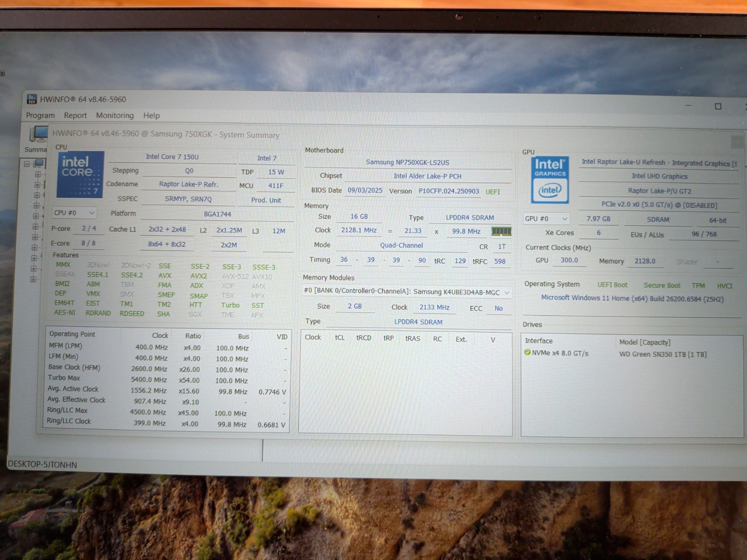Click the green memory module chip icon
The width and height of the screenshot is (747, 560).
pos(501,231)
